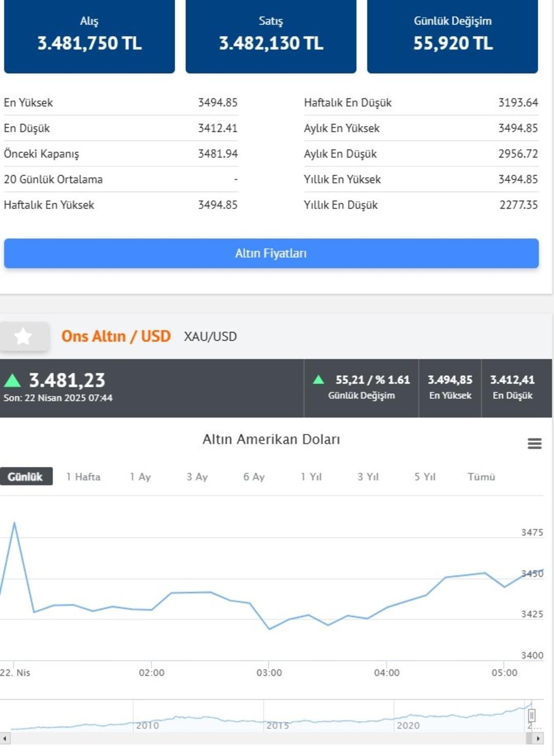
Task: Click the horizontal scrollbar thumb under the chart
Action: coord(529,739)
